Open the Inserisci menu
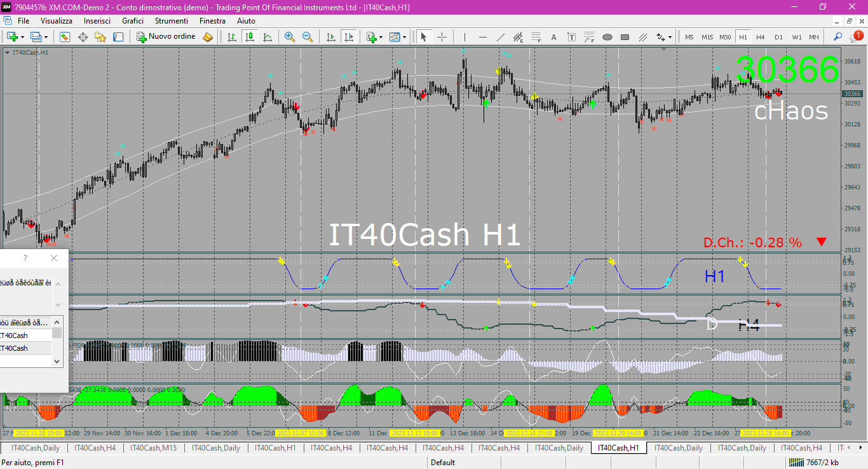The width and height of the screenshot is (868, 469). (97, 21)
